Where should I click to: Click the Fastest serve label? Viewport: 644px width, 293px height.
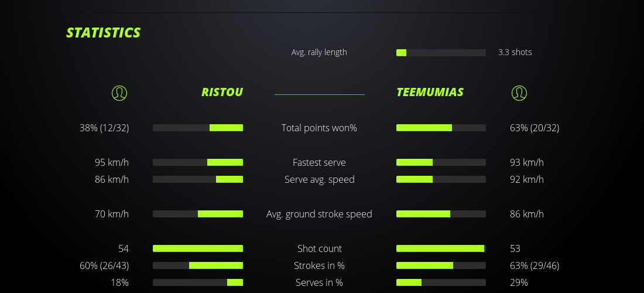click(319, 162)
